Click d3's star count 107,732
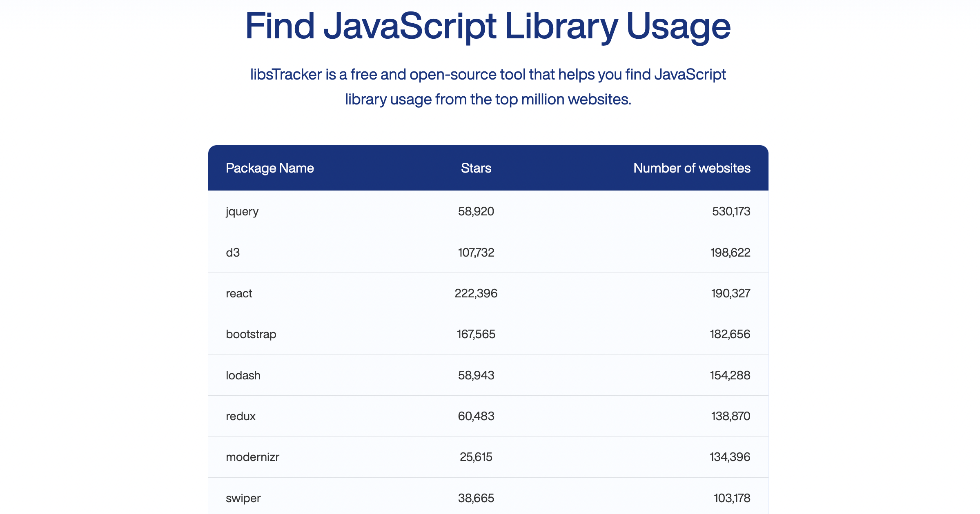980x514 pixels. click(x=476, y=253)
